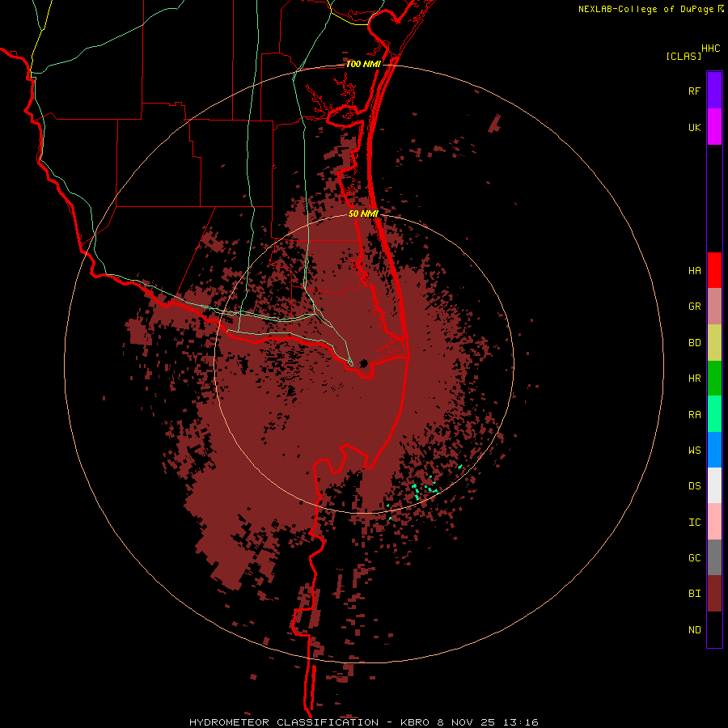The width and height of the screenshot is (728, 728).
Task: Click the HR legend label
Action: [694, 379]
